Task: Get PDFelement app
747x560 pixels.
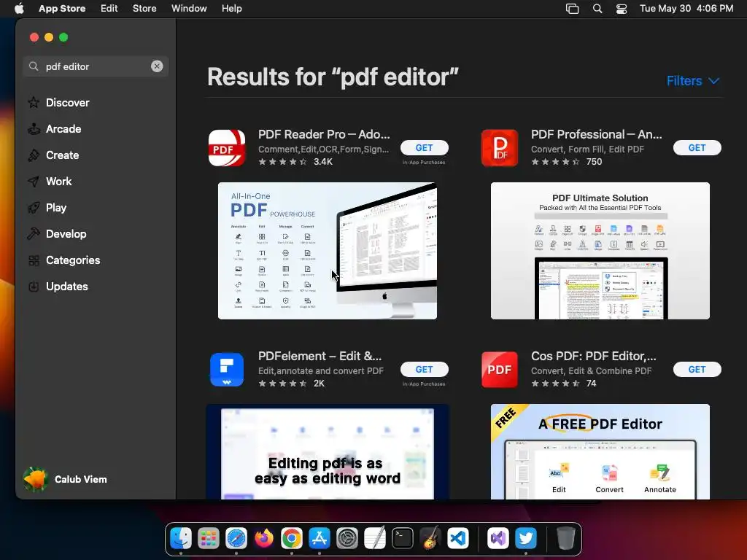Action: click(424, 370)
